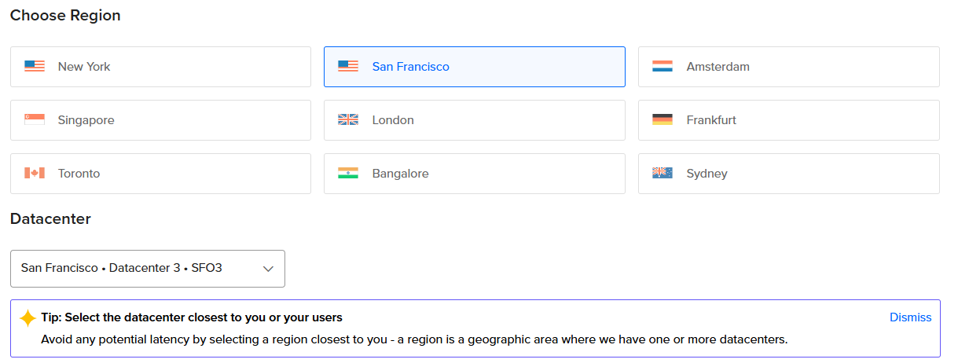Screen dimensions: 980x363
Task: Pick the Singapore region card
Action: point(160,120)
